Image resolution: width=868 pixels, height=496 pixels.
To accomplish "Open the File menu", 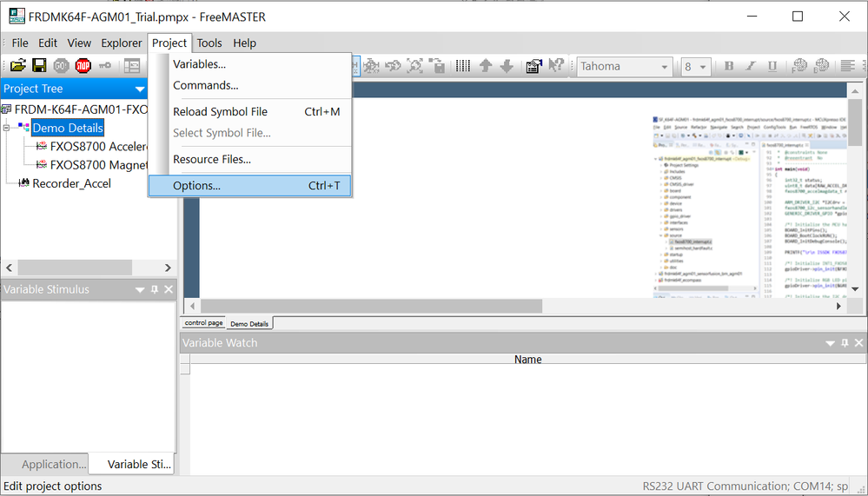I will 20,43.
